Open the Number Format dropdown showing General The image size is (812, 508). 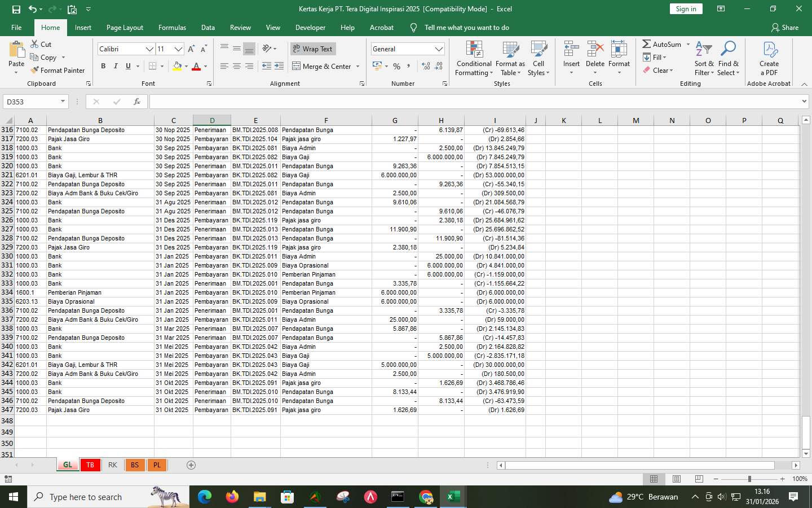[407, 49]
